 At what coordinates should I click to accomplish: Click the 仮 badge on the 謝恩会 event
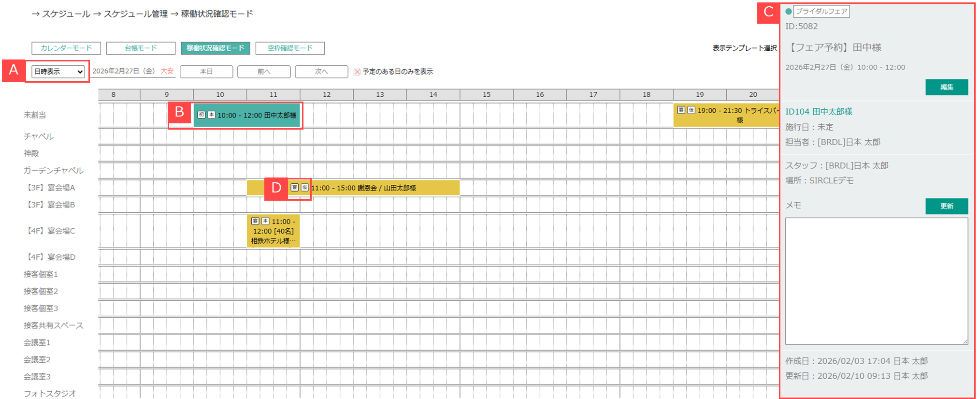click(x=304, y=188)
